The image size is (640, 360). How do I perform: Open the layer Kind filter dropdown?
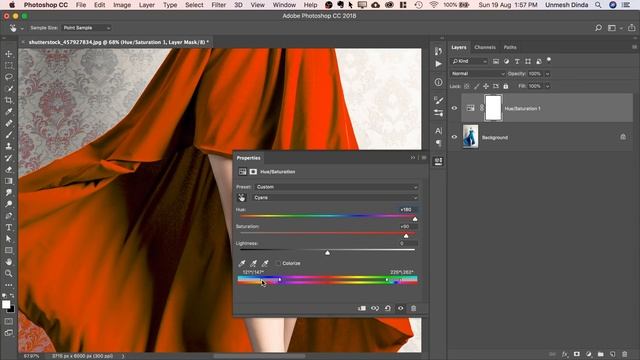(469, 61)
